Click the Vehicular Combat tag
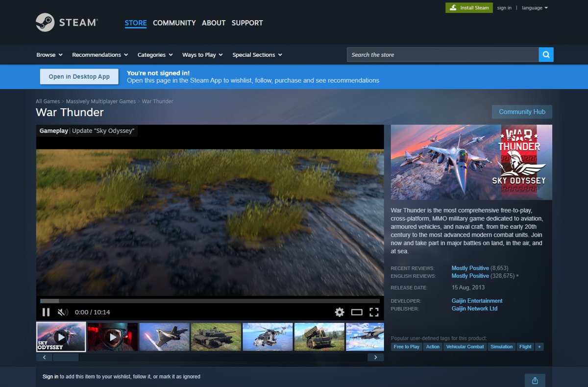Viewport: 588px width, 387px height. [465, 346]
